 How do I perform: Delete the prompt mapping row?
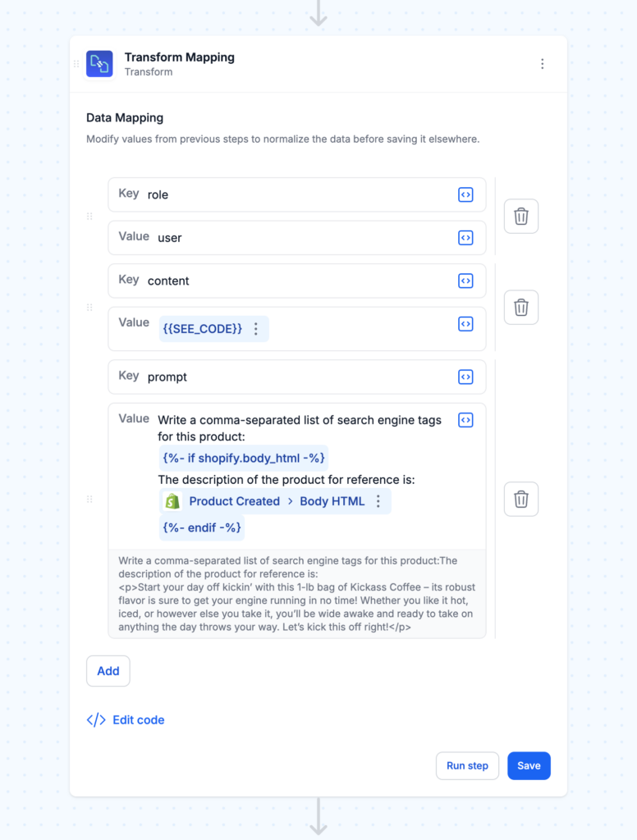[x=520, y=499]
